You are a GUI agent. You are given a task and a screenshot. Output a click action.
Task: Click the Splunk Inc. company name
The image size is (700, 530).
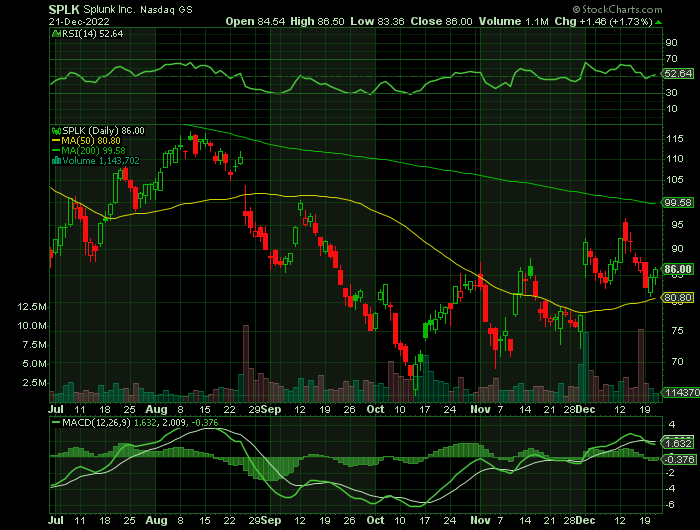(109, 9)
